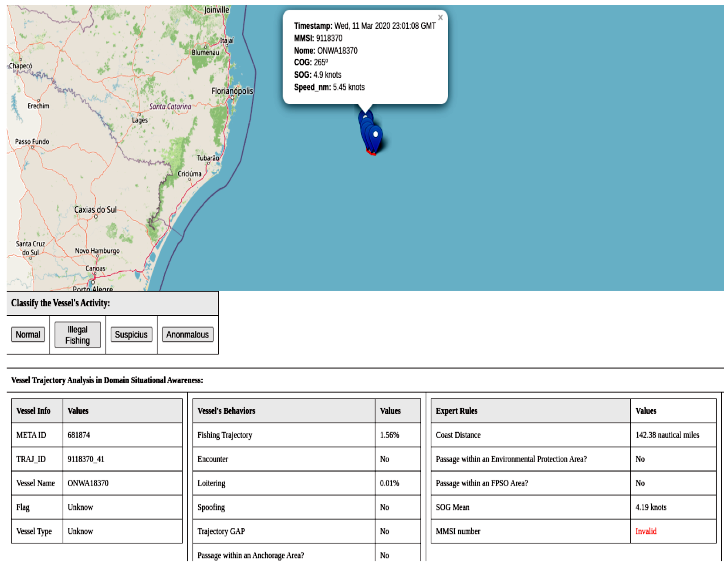Select the Anonmalous classification button
Viewport: 728px width, 567px height.
pyautogui.click(x=187, y=335)
